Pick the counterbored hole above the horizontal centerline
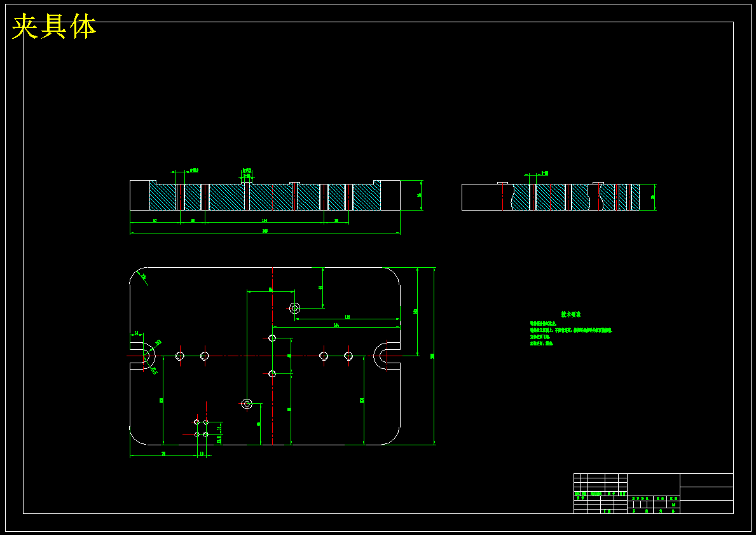This screenshot has width=756, height=535. (294, 308)
